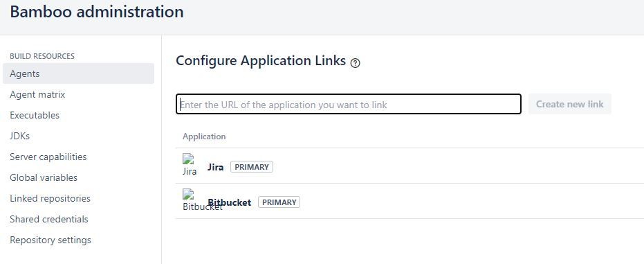
Task: Open the Agent matrix page
Action: click(x=37, y=94)
